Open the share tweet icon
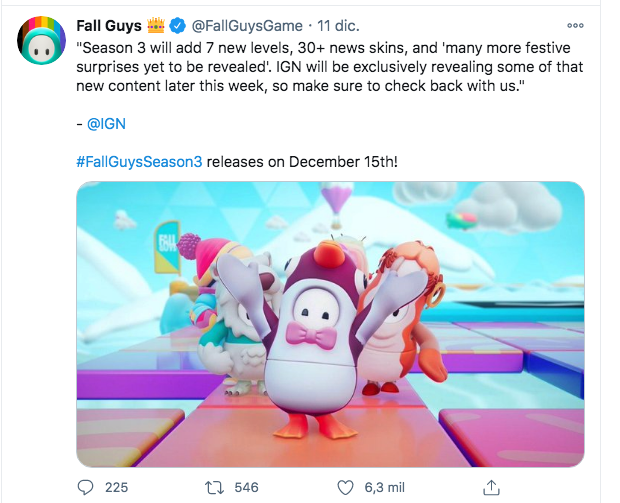The image size is (620, 503). [x=491, y=488]
